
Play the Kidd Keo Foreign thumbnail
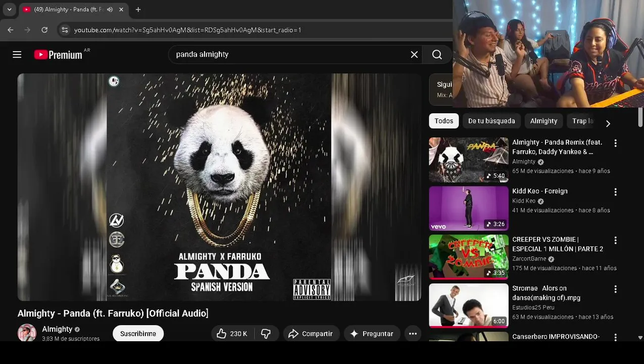(469, 208)
